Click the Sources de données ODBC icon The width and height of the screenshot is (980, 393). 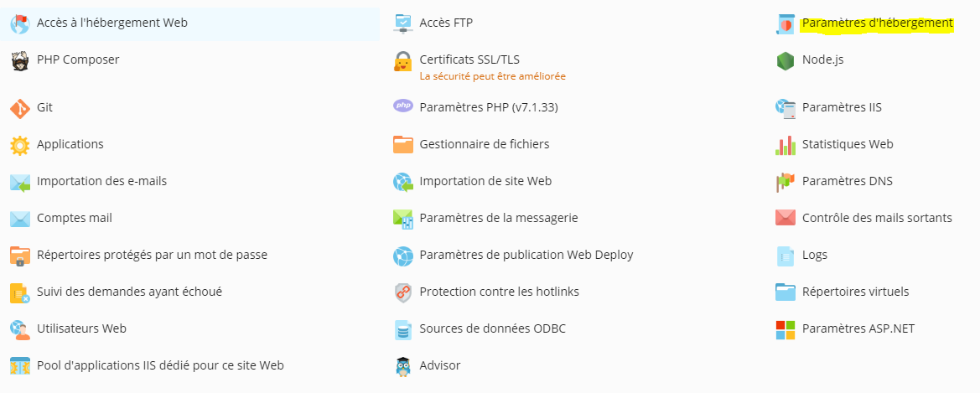(402, 329)
